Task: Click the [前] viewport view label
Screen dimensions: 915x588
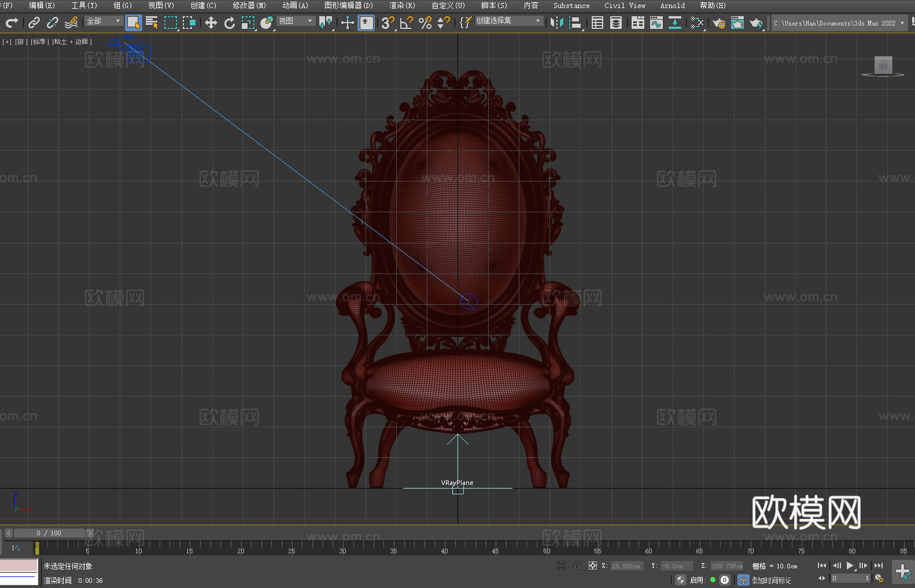Action: coord(21,42)
